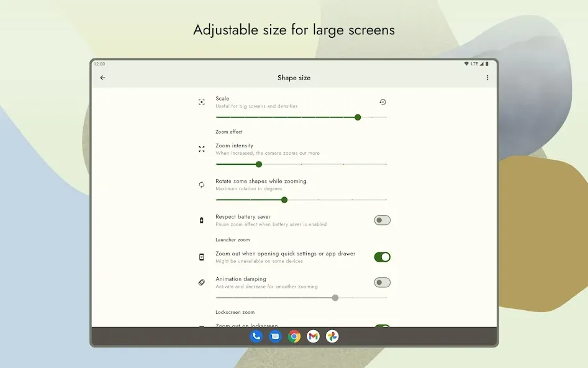The height and width of the screenshot is (368, 588).
Task: Launch Google Photos from the dock
Action: tap(332, 336)
